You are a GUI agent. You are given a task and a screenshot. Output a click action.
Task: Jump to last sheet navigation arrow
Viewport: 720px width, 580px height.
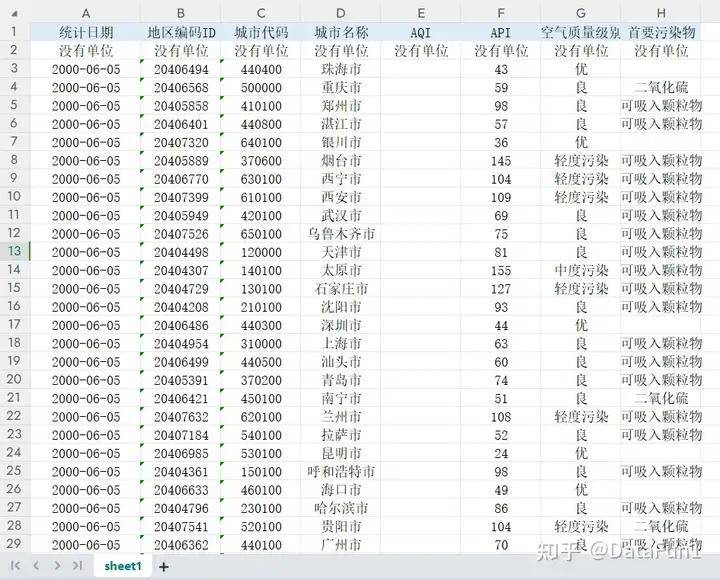77,565
